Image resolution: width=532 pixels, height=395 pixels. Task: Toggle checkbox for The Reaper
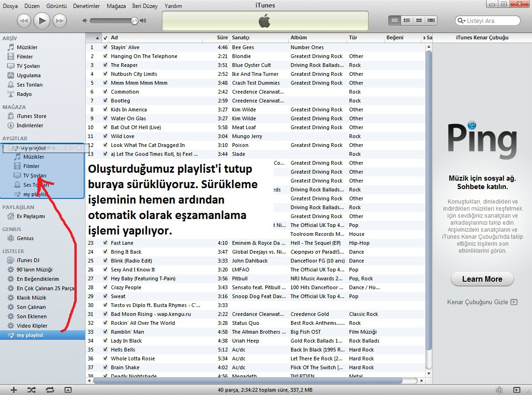105,65
